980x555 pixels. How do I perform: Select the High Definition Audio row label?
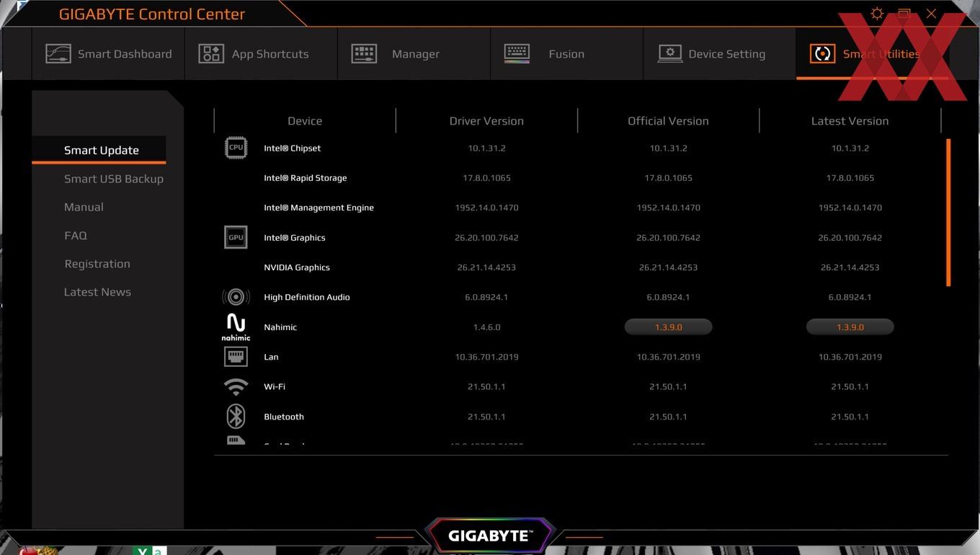307,297
